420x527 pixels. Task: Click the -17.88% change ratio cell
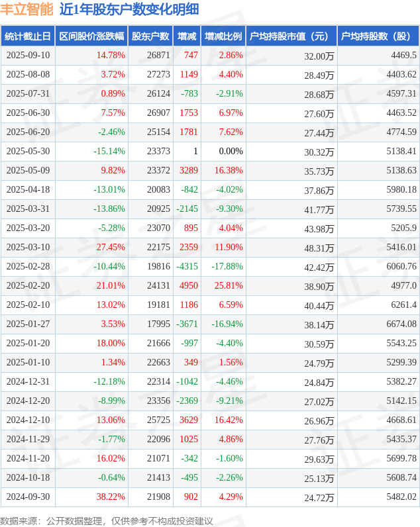(x=226, y=267)
